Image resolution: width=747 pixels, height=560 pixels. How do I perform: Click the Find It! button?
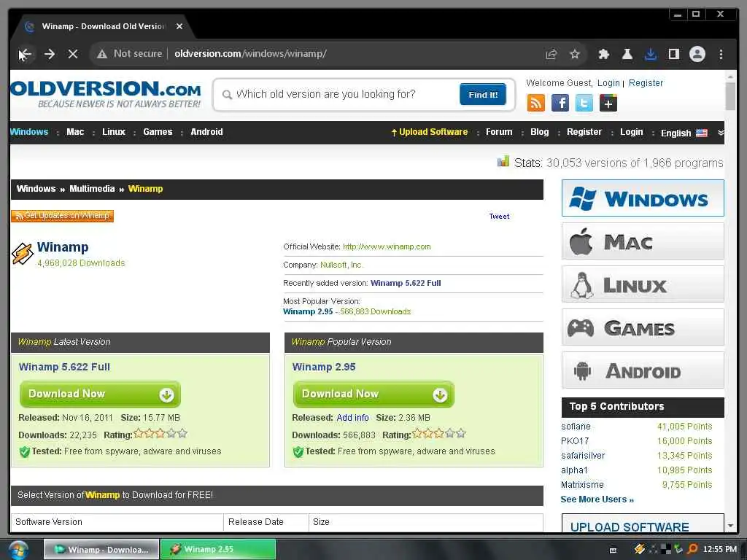pos(483,94)
